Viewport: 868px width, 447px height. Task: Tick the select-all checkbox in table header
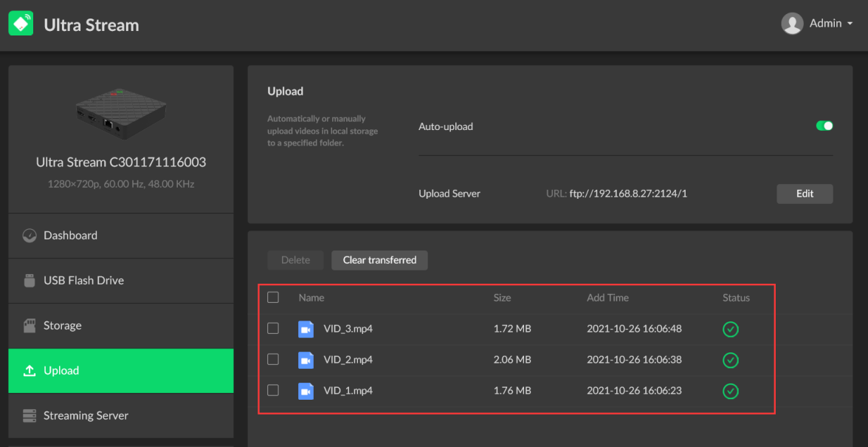[273, 298]
